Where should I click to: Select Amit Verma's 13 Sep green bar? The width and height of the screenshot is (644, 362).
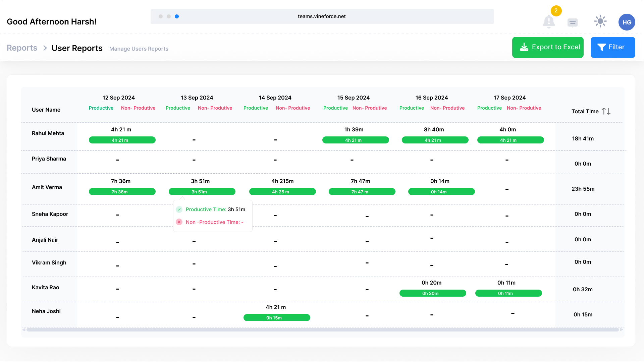(x=202, y=192)
